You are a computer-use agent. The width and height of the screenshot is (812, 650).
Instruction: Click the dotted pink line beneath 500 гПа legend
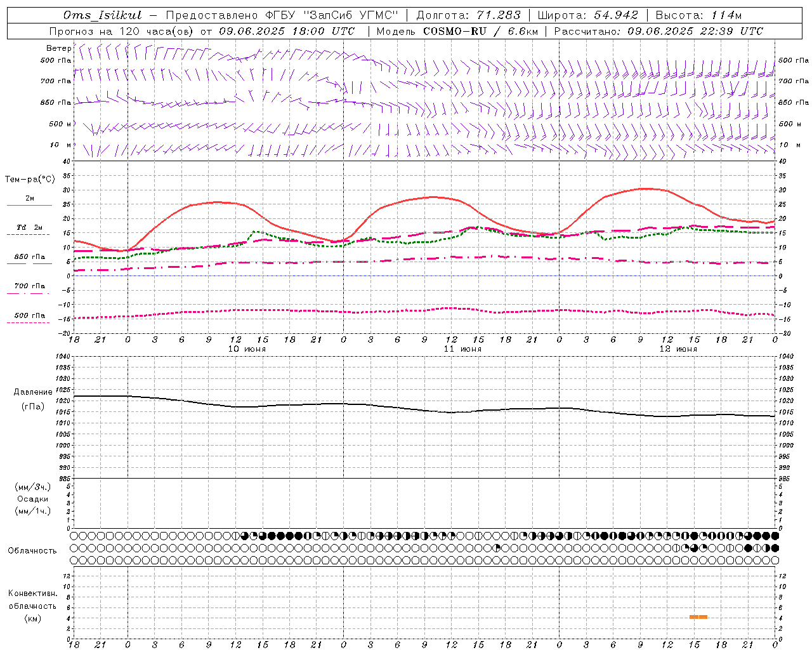28,323
